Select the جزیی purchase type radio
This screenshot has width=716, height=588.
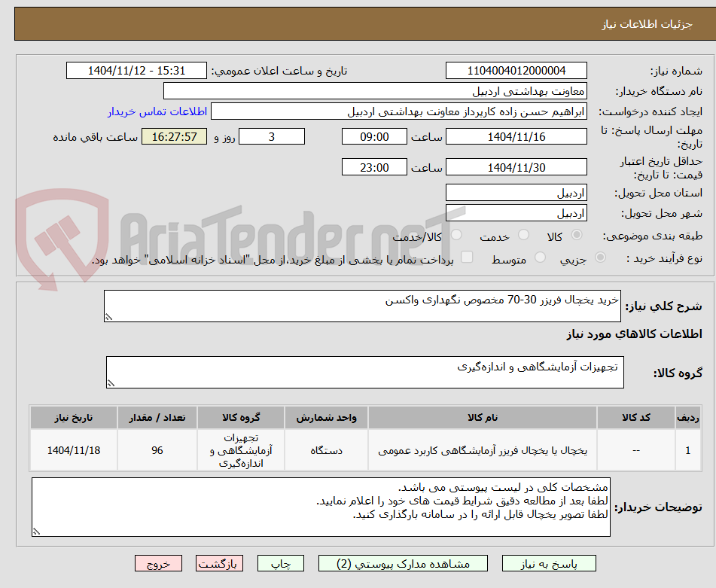coord(601,257)
